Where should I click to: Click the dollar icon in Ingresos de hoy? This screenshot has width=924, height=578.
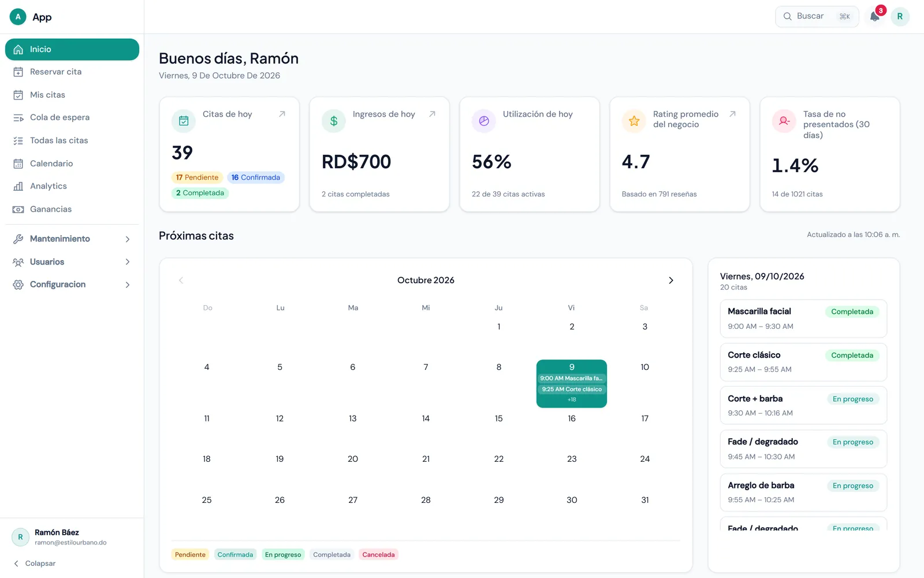(x=334, y=121)
